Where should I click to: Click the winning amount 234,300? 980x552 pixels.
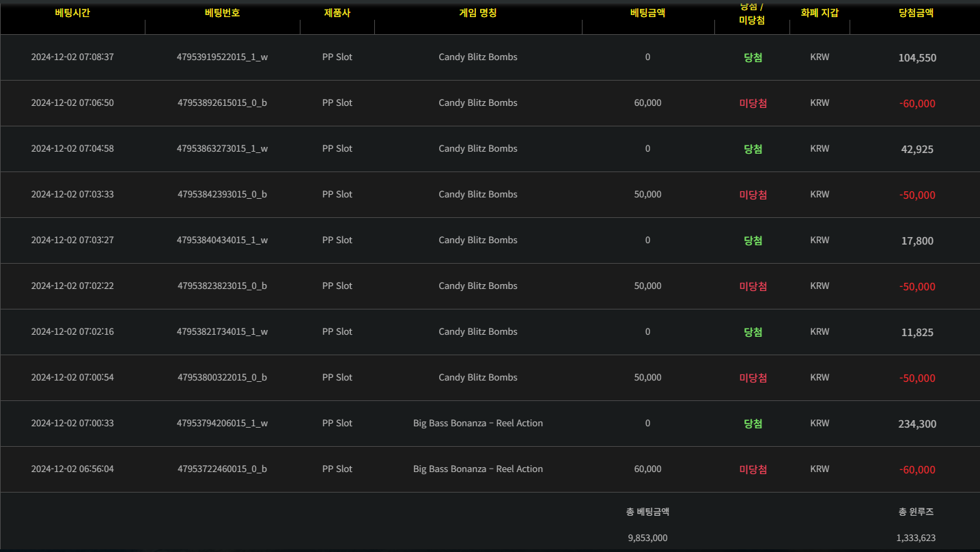[x=917, y=424]
